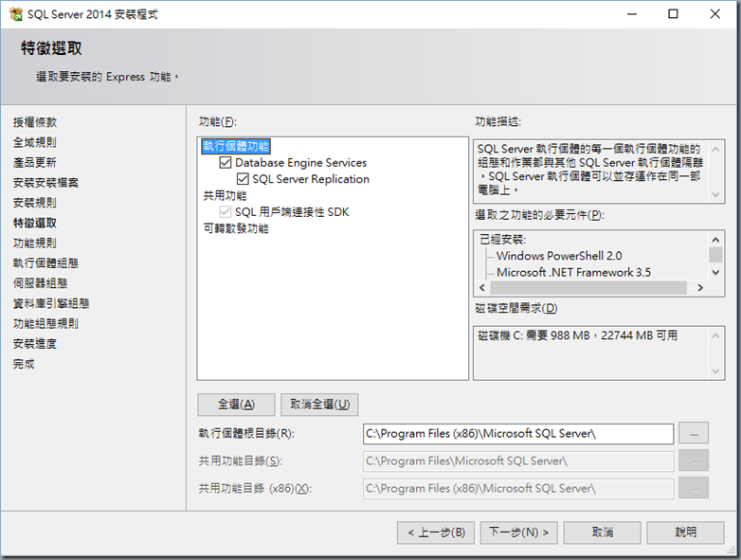
Task: Click 安裝安裝檔案 step in sidebar
Action: pyautogui.click(x=45, y=183)
